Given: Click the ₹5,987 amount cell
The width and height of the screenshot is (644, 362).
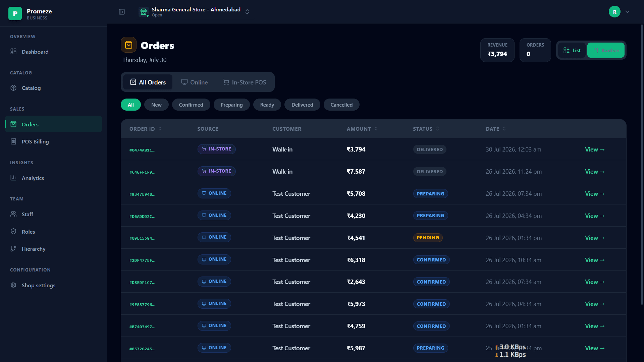Looking at the screenshot, I should [356, 348].
